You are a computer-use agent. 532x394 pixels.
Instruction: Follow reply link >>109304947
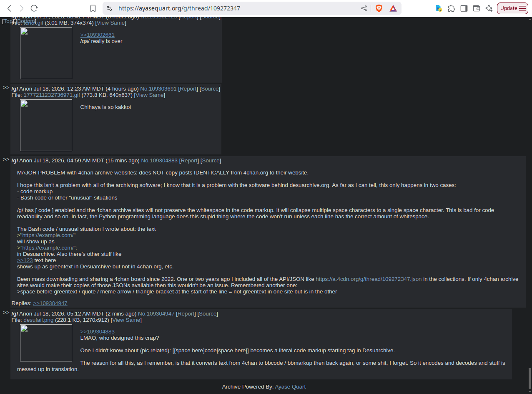coord(50,303)
